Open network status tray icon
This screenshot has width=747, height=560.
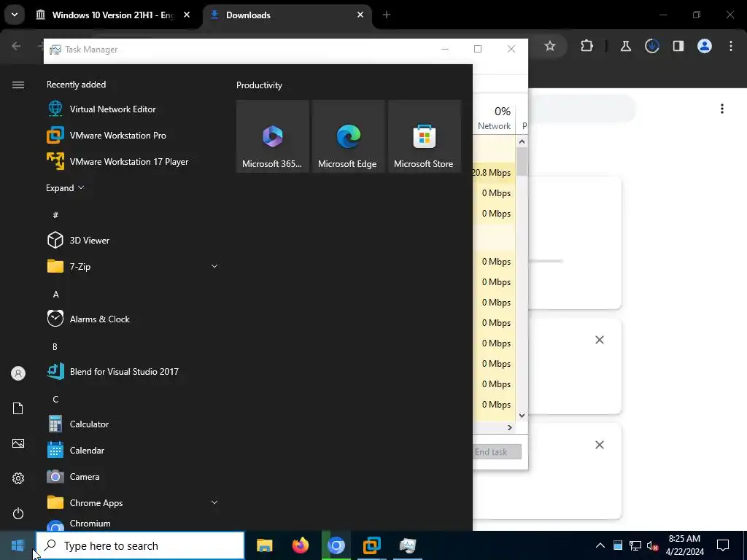pos(635,545)
